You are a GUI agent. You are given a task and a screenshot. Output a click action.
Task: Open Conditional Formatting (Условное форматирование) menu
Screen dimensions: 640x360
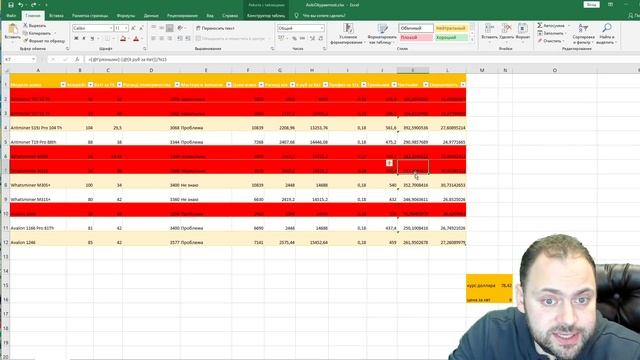[348, 33]
